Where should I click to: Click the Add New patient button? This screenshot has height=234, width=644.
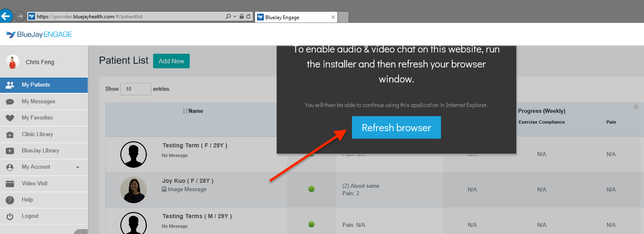tap(171, 61)
